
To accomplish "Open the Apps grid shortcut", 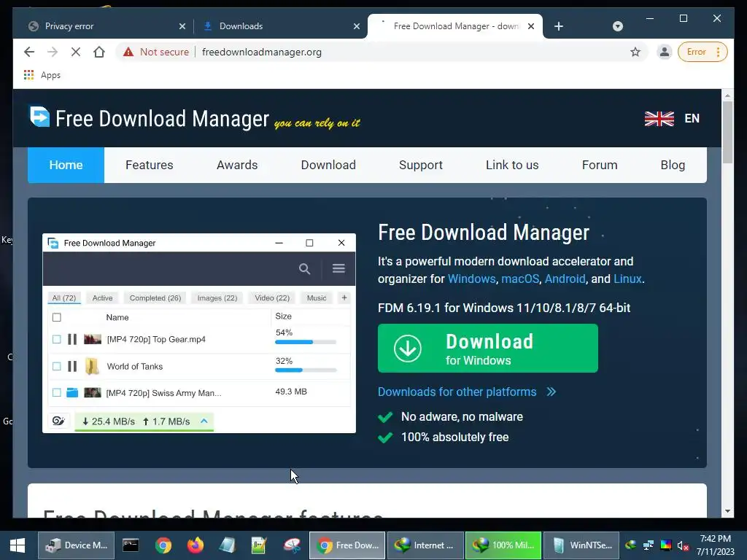I will coord(28,75).
